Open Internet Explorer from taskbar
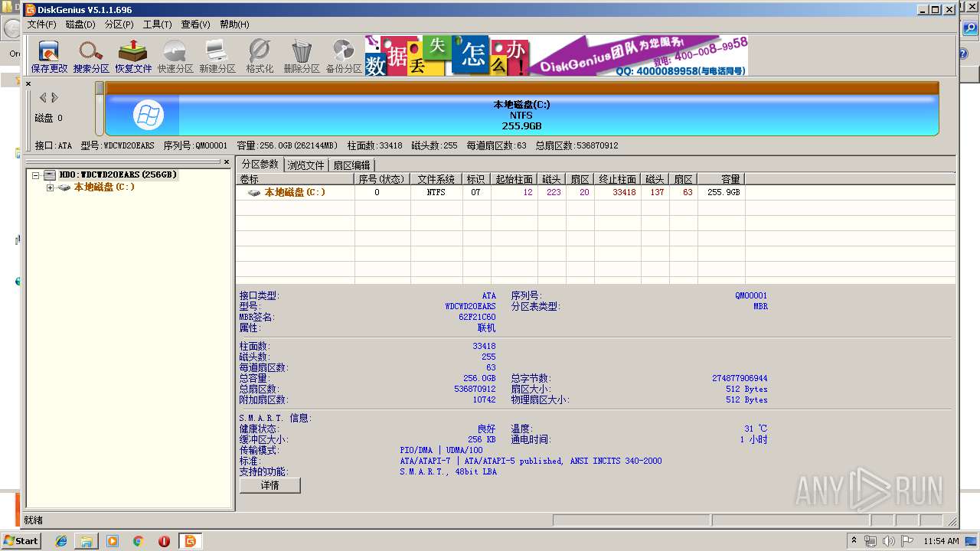The height and width of the screenshot is (551, 980). coord(61,541)
